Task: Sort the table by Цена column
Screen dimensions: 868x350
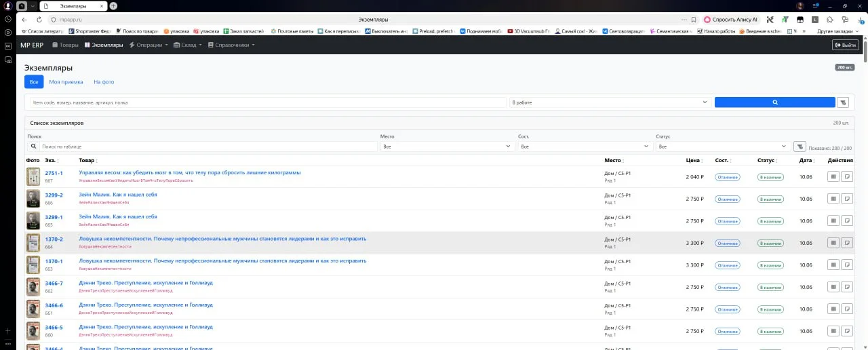Action: [695, 161]
